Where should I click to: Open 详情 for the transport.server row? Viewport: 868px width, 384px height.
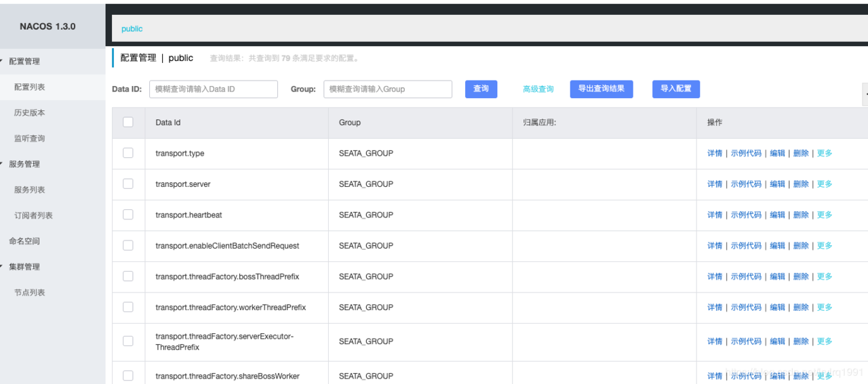pyautogui.click(x=715, y=184)
